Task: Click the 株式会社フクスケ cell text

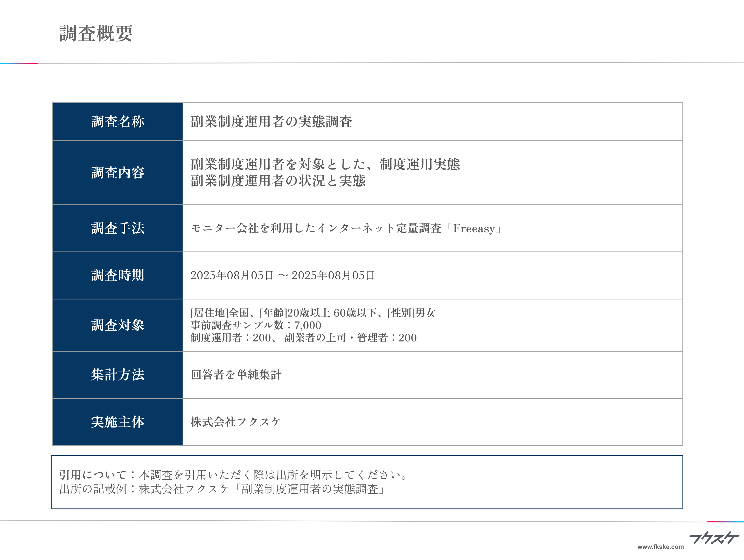Action: click(x=235, y=422)
